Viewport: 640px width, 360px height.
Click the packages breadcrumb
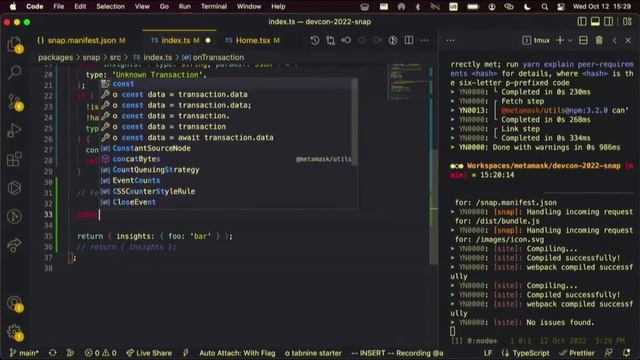pos(56,58)
